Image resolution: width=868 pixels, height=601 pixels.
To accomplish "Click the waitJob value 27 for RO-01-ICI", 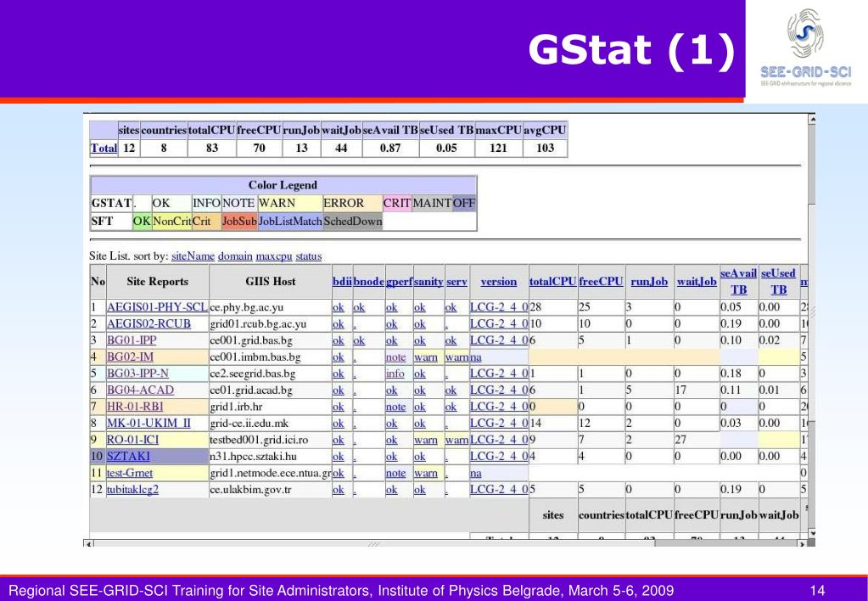I will pyautogui.click(x=680, y=441).
